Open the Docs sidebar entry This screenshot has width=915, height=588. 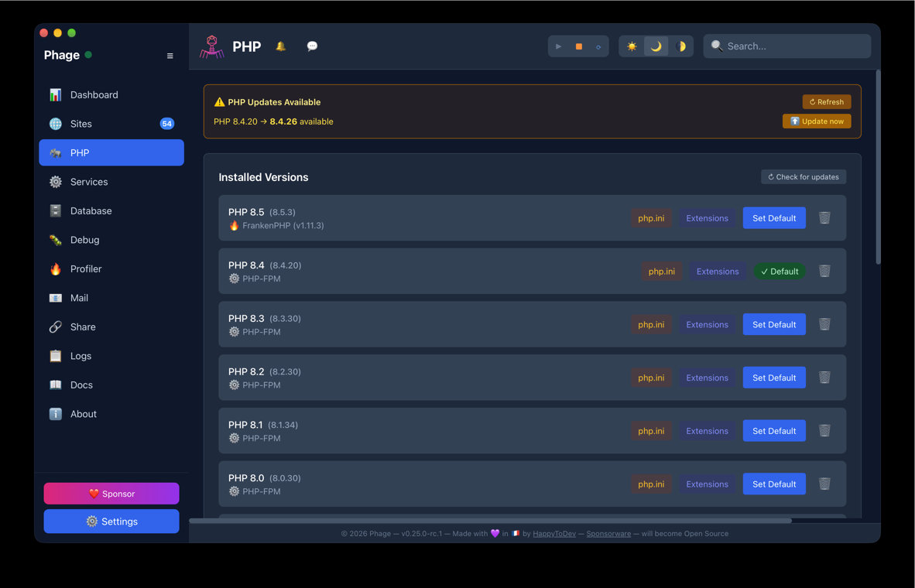pos(111,385)
